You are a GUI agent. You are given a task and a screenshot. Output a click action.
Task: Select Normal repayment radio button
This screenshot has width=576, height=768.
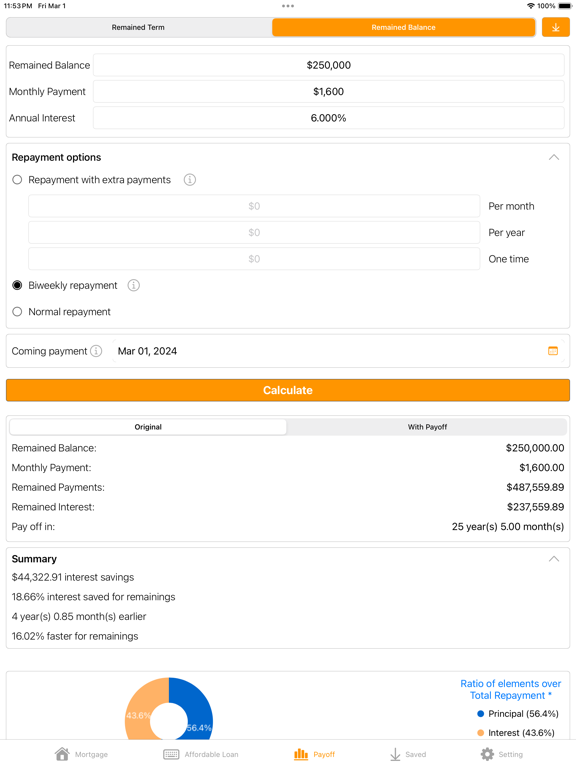coord(17,312)
